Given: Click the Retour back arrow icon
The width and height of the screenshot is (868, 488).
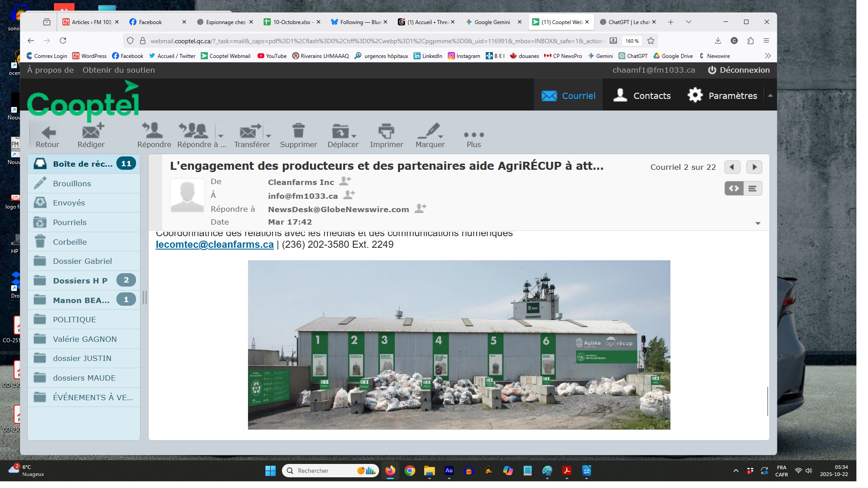Looking at the screenshot, I should coord(48,132).
